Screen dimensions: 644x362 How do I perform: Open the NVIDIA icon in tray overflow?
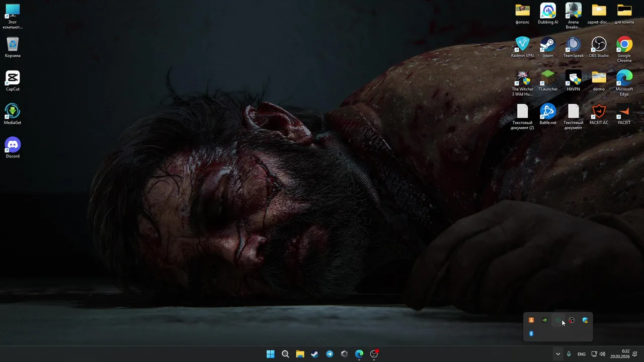pyautogui.click(x=544, y=320)
